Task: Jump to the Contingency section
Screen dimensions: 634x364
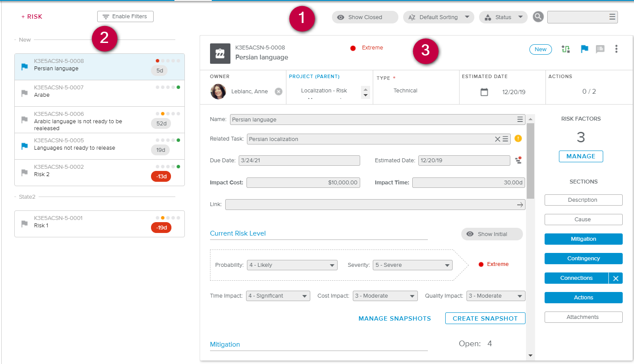Action: coord(583,259)
